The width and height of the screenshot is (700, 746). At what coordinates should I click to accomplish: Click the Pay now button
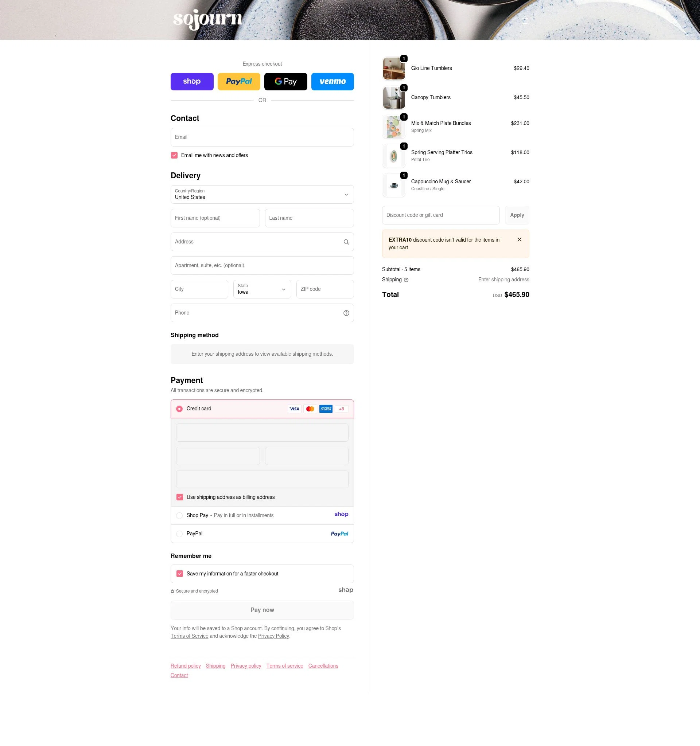262,610
